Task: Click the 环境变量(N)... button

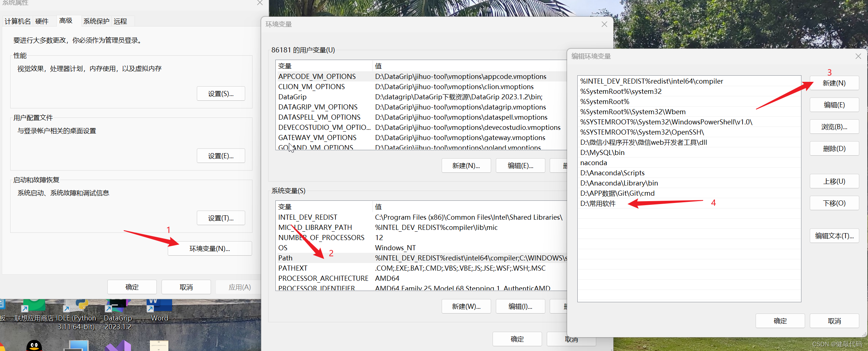Action: [x=210, y=248]
